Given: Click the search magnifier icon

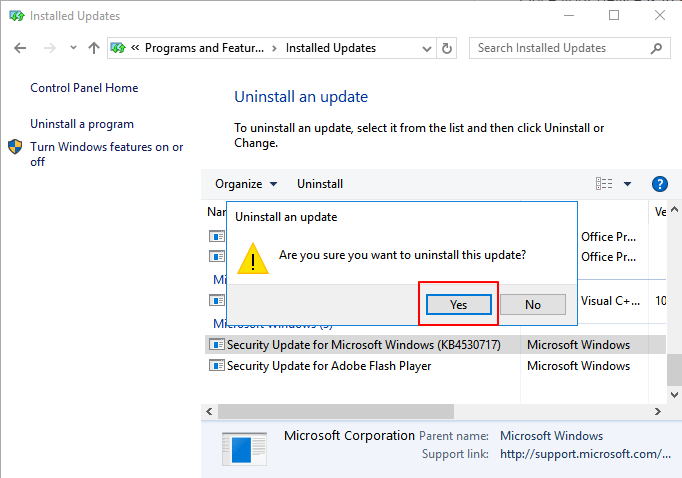Looking at the screenshot, I should [x=656, y=48].
